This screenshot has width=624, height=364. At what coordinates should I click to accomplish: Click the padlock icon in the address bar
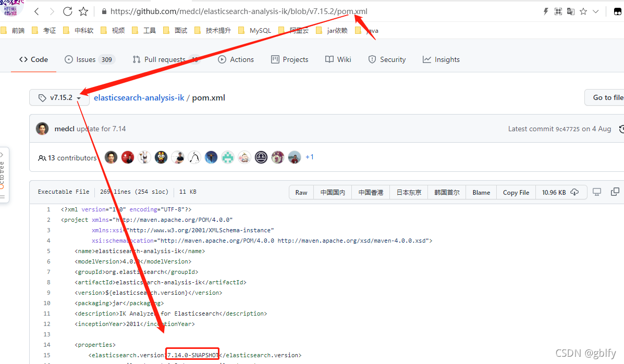tap(104, 11)
